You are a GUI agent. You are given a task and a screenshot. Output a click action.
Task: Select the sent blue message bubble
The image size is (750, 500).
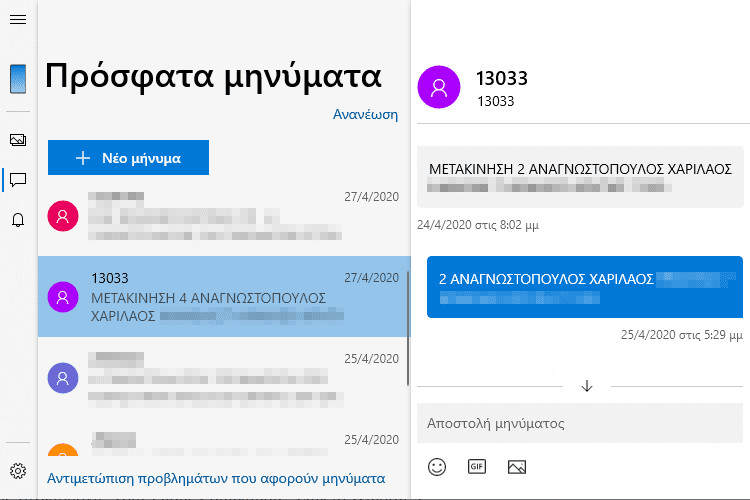click(x=585, y=287)
